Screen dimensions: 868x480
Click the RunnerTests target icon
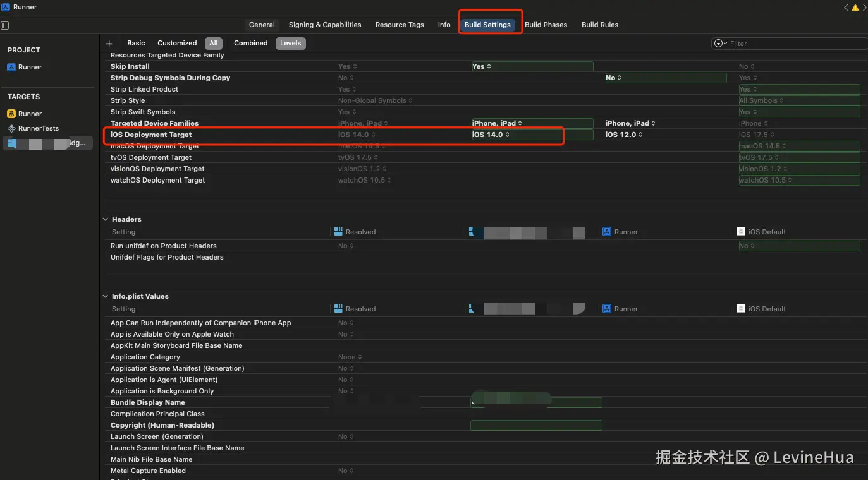(x=11, y=128)
